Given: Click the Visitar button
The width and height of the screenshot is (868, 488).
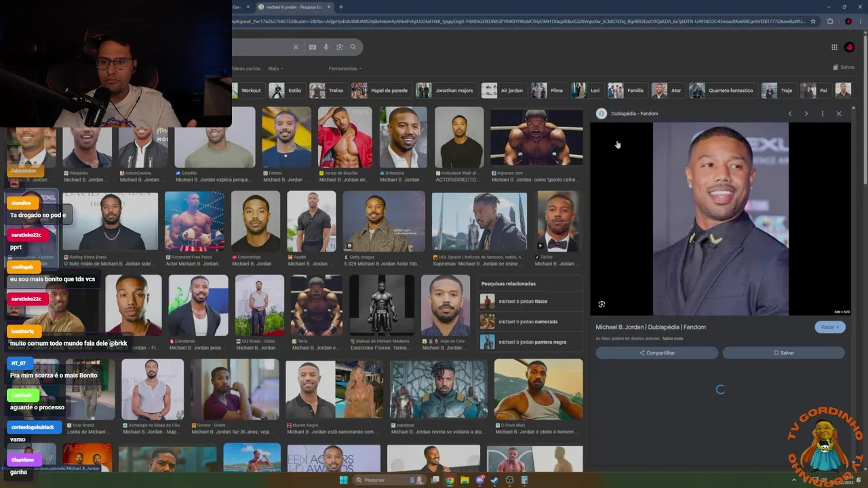Looking at the screenshot, I should (x=830, y=327).
